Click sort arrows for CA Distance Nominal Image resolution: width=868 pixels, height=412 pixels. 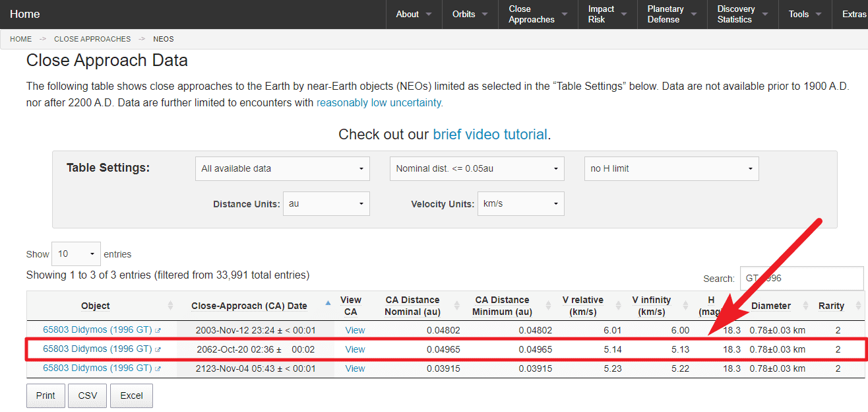(x=456, y=306)
